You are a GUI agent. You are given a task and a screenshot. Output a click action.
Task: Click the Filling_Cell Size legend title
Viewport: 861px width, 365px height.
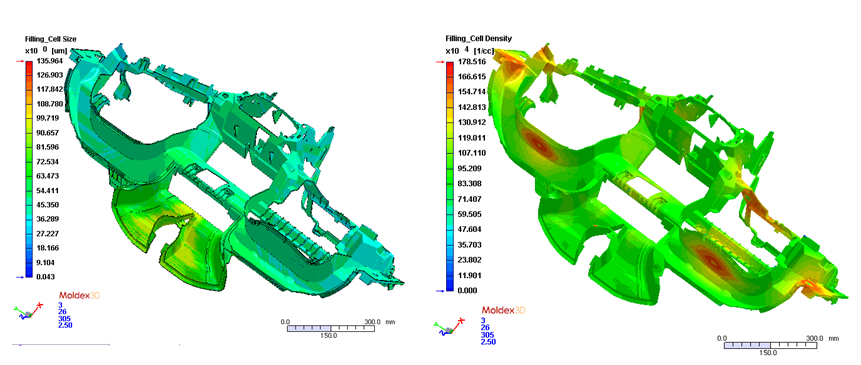[51, 39]
